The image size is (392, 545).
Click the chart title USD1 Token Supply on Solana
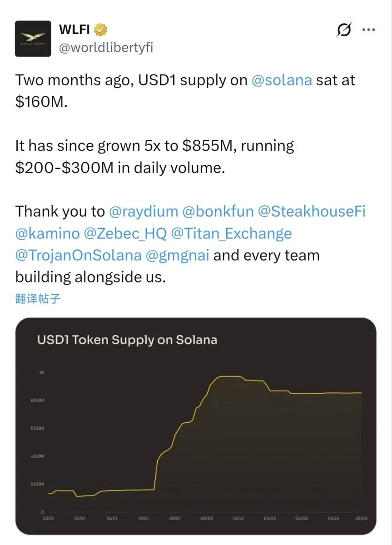(127, 339)
